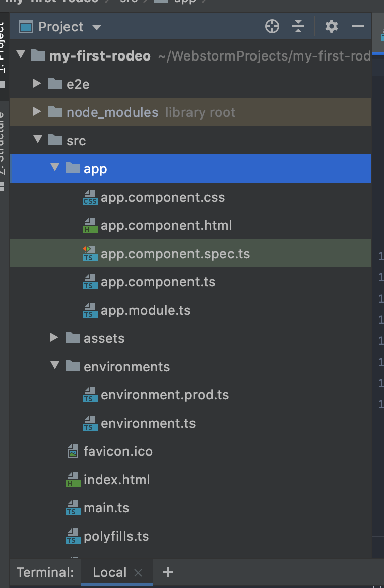Click the index.html file icon
384x588 pixels.
[73, 480]
